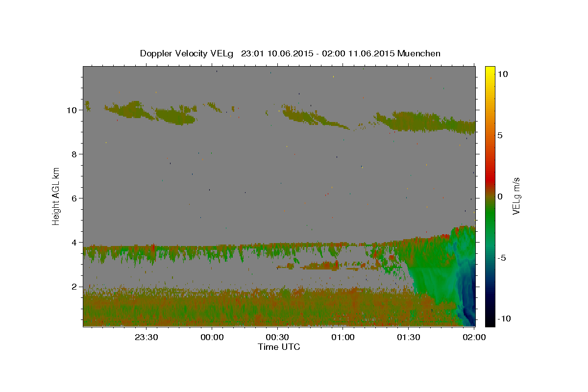Viewport: 588px width, 392px height.
Task: Click the height tick label 2
Action: click(75, 287)
